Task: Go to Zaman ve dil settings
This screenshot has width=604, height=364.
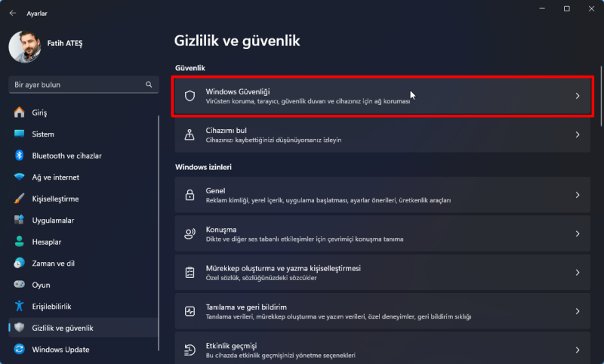Action: (52, 264)
